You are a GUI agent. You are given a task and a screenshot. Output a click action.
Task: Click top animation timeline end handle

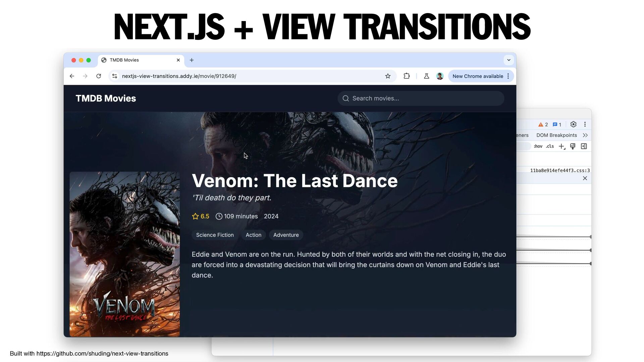590,237
